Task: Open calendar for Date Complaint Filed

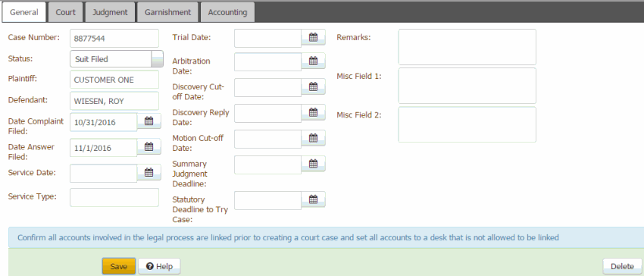Action: point(148,121)
